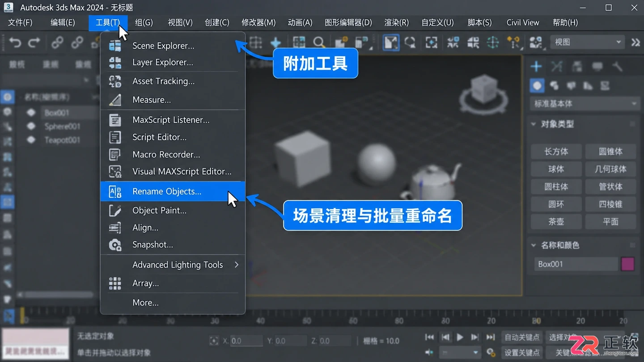
Task: Choose the Align menu entry
Action: (x=173, y=228)
